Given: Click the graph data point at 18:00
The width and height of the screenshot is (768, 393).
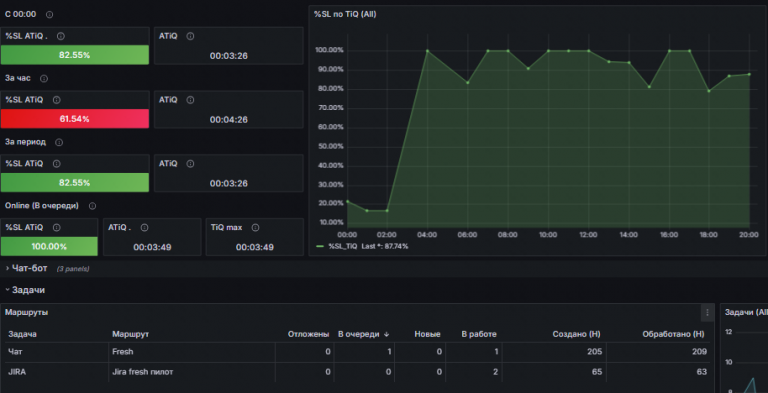Looking at the screenshot, I should pos(709,91).
